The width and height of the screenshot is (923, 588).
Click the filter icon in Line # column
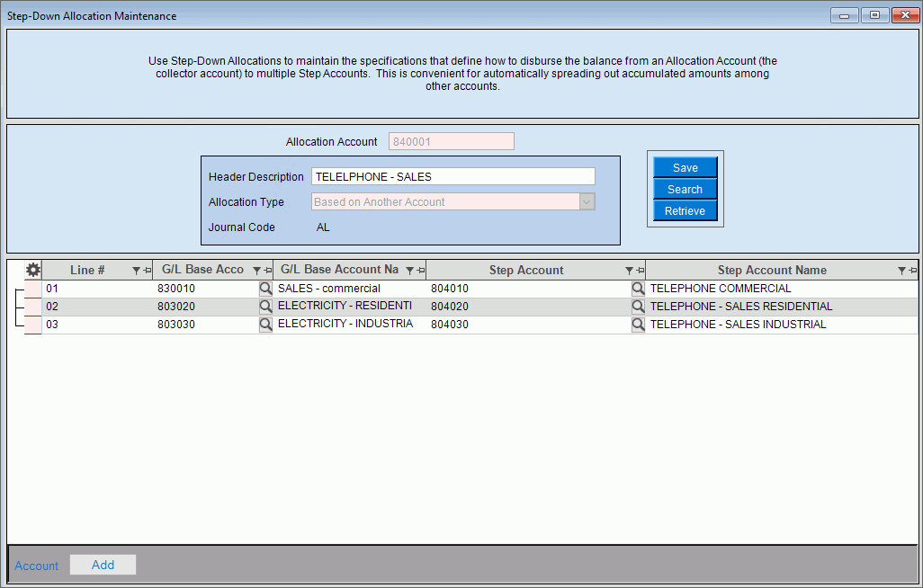(136, 271)
